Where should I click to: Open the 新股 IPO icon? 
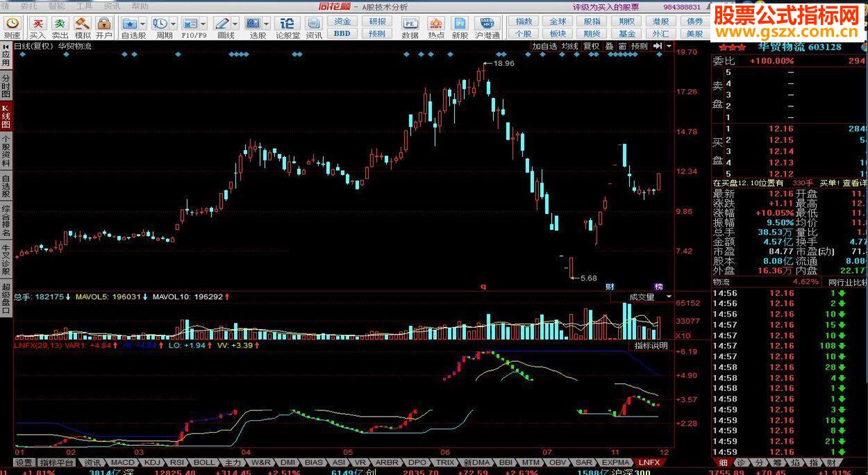click(x=460, y=27)
